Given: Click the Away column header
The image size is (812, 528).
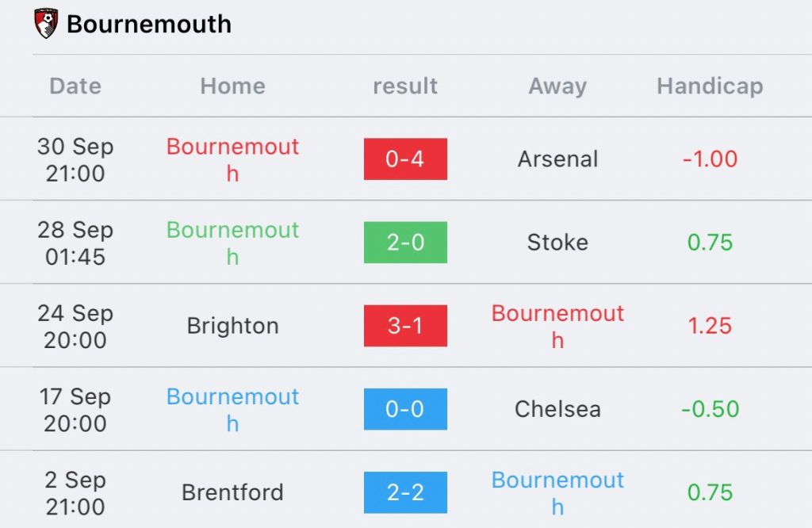Looking at the screenshot, I should pos(557,86).
